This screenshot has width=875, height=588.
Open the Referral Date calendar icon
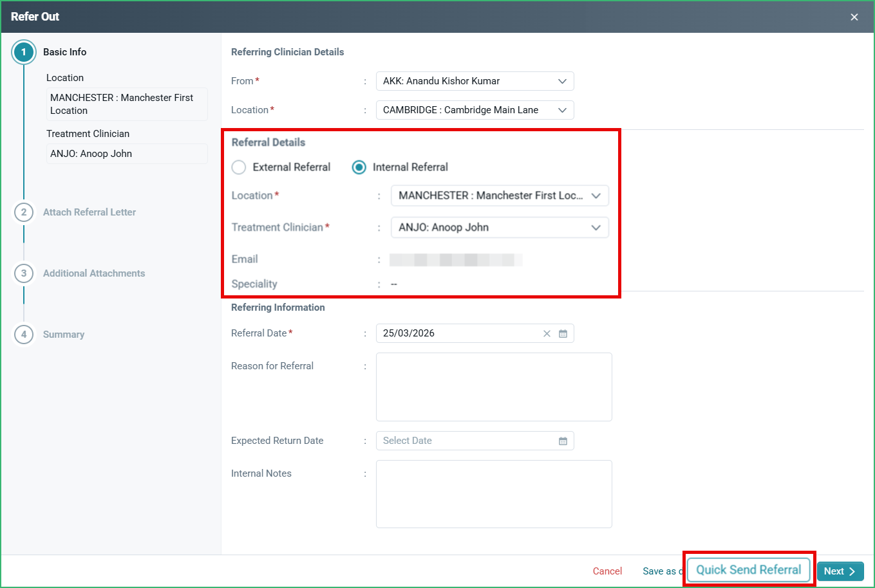563,333
